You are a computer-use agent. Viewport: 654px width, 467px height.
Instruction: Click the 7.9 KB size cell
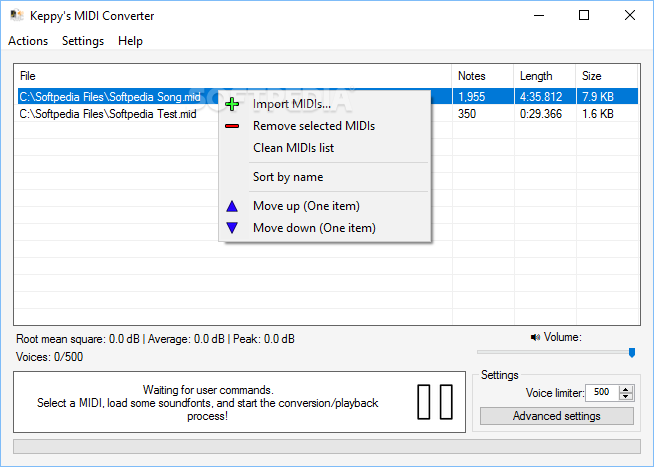pos(598,97)
